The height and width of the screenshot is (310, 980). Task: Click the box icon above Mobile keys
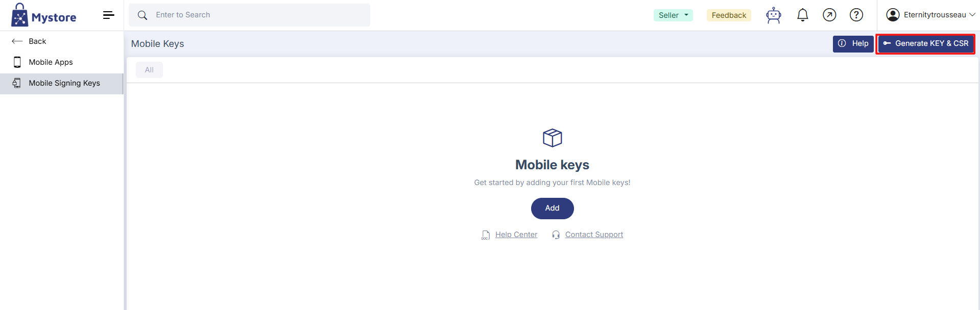(552, 138)
